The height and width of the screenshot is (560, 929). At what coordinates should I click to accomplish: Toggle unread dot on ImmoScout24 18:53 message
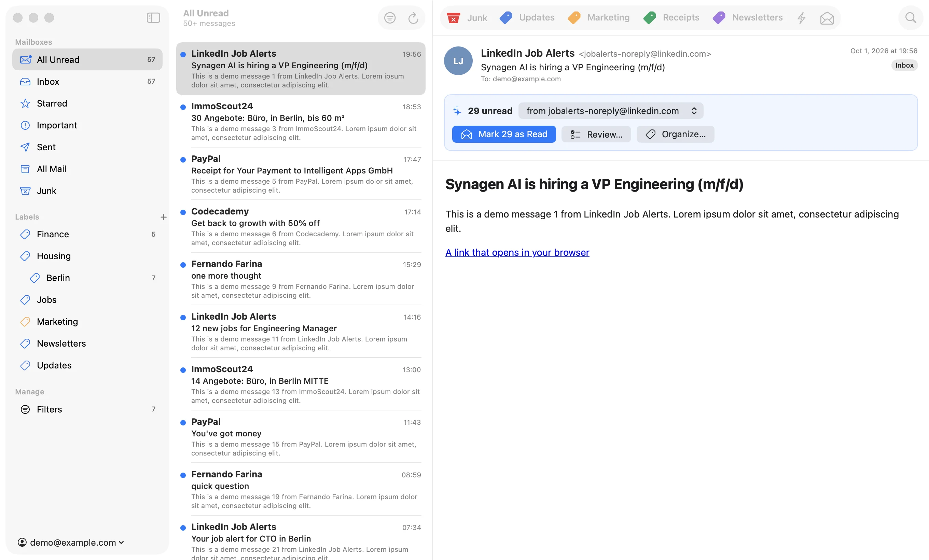[x=183, y=107]
